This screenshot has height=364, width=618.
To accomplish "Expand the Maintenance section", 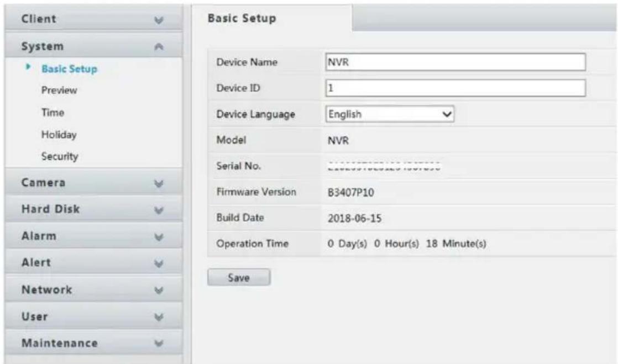I will 93,342.
